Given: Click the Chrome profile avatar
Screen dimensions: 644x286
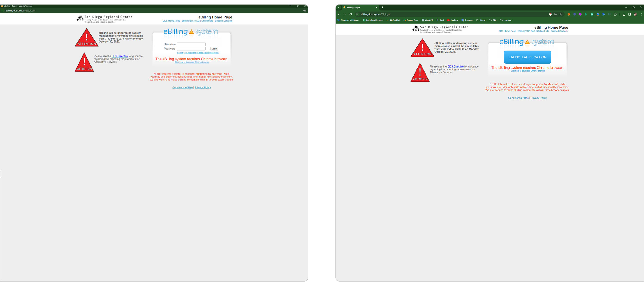Looking at the screenshot, I should coord(635,14).
